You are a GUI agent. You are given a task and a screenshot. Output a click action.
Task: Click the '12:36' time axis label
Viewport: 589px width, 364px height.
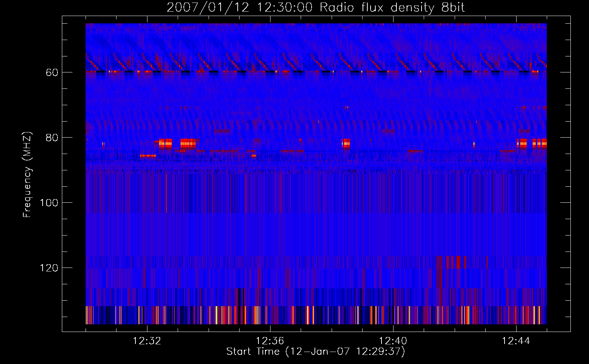click(x=270, y=341)
